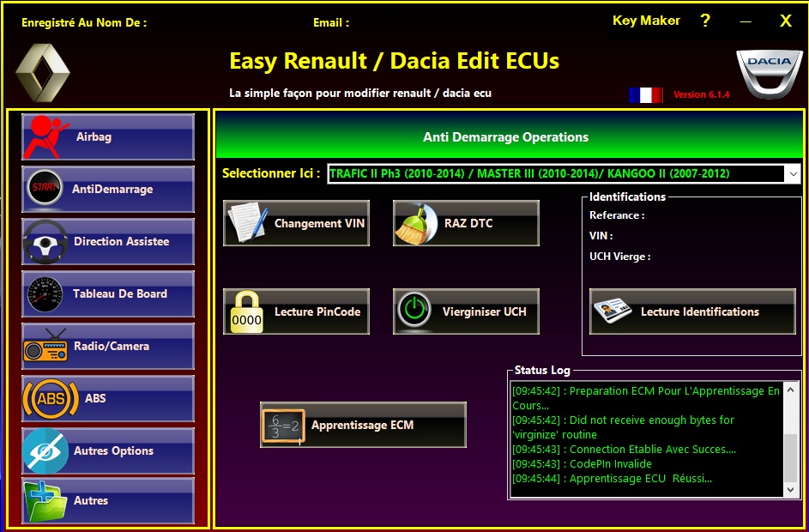
Task: Run Vierginiser UCH
Action: [466, 311]
